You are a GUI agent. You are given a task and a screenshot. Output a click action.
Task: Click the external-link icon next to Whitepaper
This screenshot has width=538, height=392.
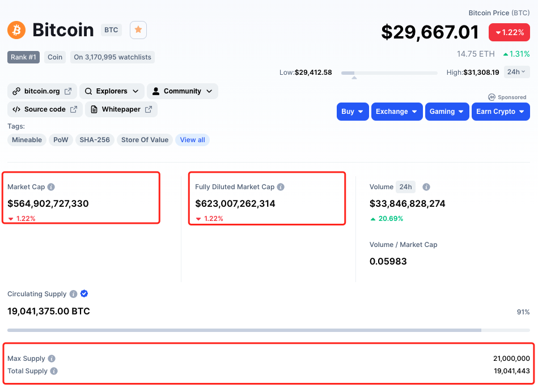[149, 109]
